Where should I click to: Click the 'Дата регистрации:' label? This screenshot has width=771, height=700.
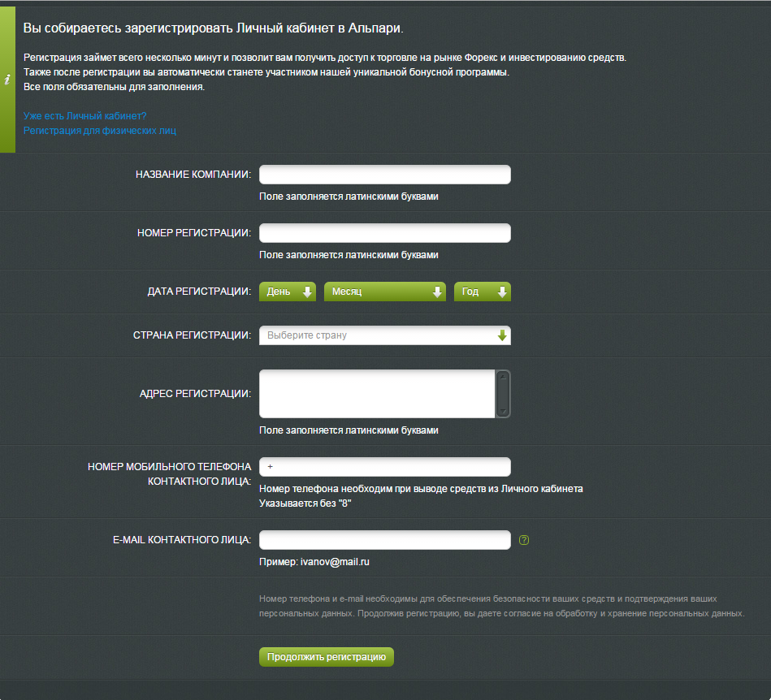point(199,292)
